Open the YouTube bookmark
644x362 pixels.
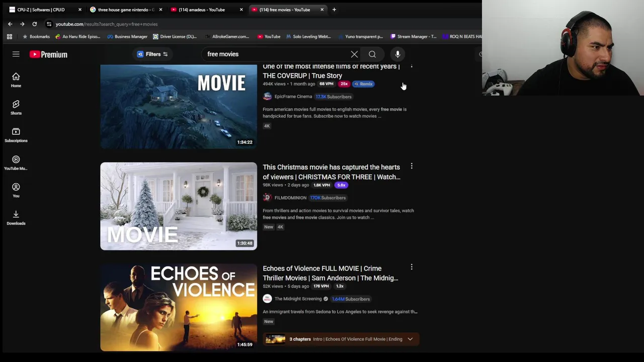click(269, 37)
